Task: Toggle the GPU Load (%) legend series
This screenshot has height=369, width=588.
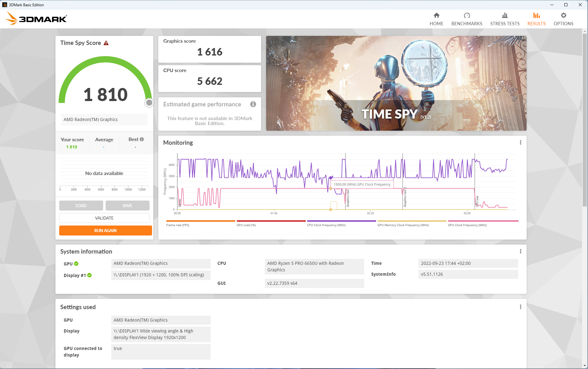Action: [271, 223]
